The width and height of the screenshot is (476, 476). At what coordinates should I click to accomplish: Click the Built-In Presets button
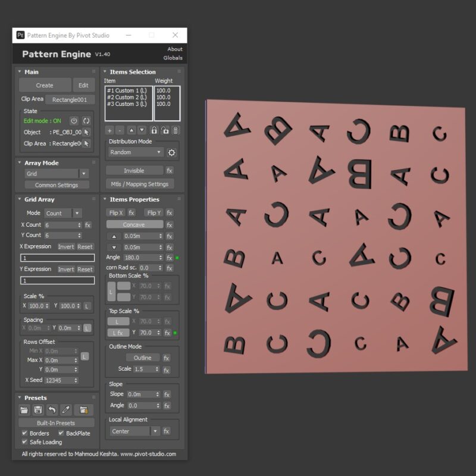click(x=56, y=422)
